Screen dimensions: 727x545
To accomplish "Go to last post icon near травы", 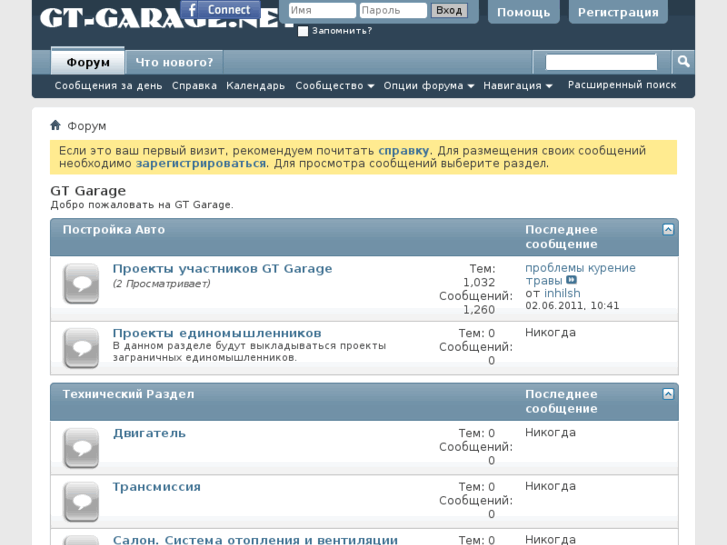I will pyautogui.click(x=572, y=280).
